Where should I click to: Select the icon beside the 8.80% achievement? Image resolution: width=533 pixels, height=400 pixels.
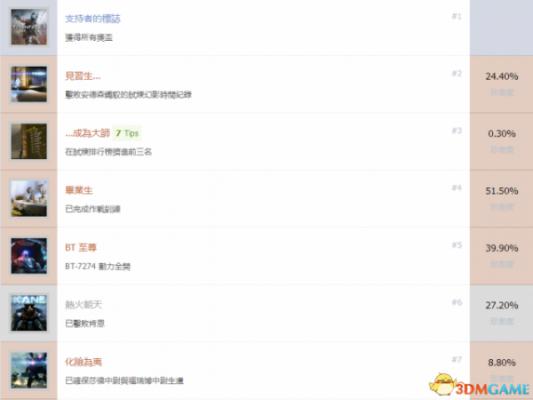point(29,370)
